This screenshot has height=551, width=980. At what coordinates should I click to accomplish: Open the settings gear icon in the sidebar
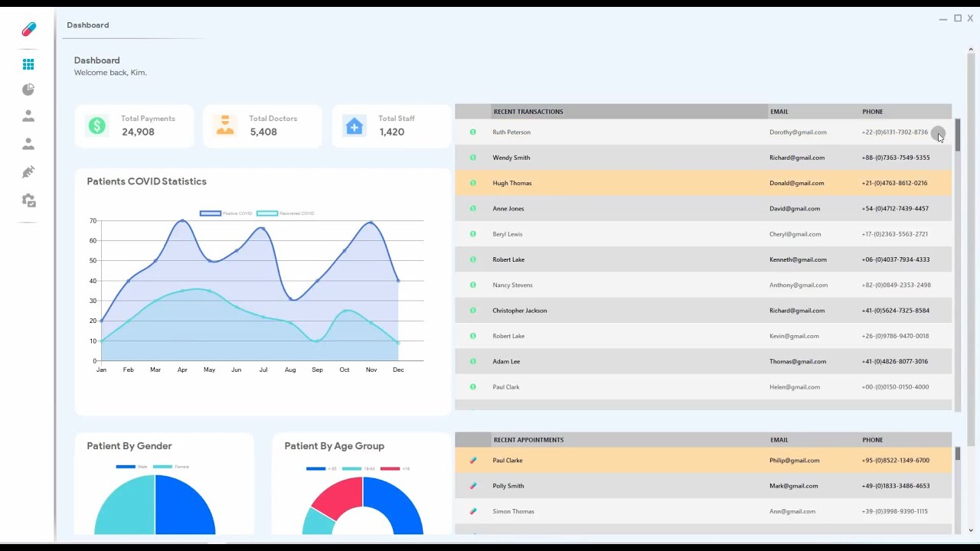28,201
